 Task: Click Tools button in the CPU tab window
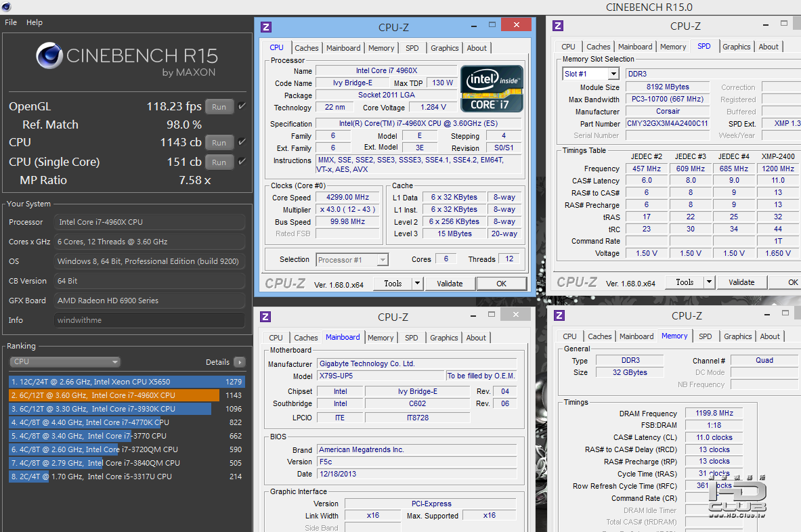[393, 284]
